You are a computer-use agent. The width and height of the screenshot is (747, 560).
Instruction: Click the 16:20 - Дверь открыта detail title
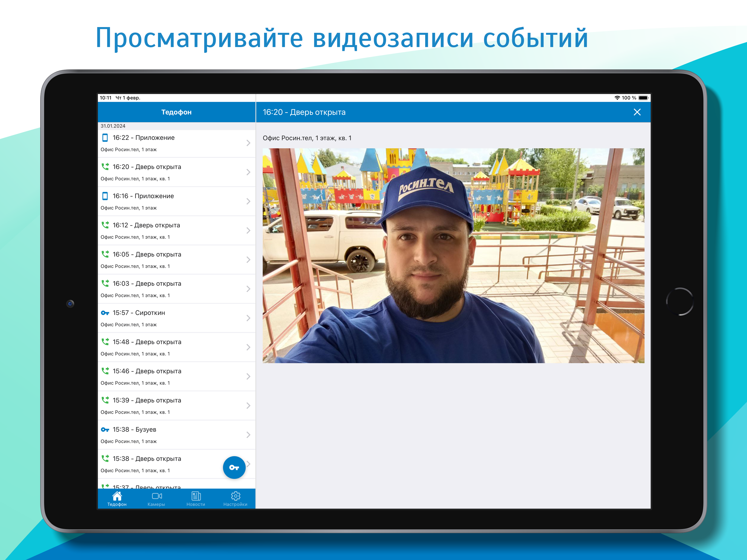coord(304,112)
